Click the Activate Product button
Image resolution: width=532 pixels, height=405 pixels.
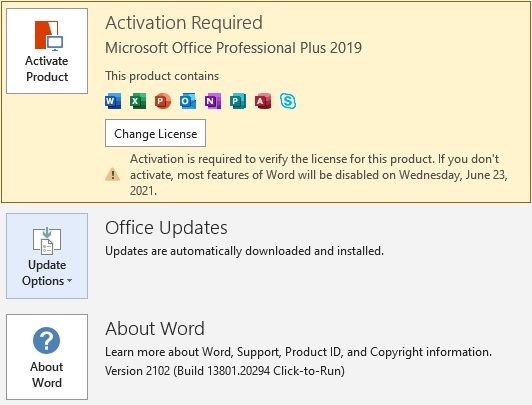pyautogui.click(x=47, y=51)
